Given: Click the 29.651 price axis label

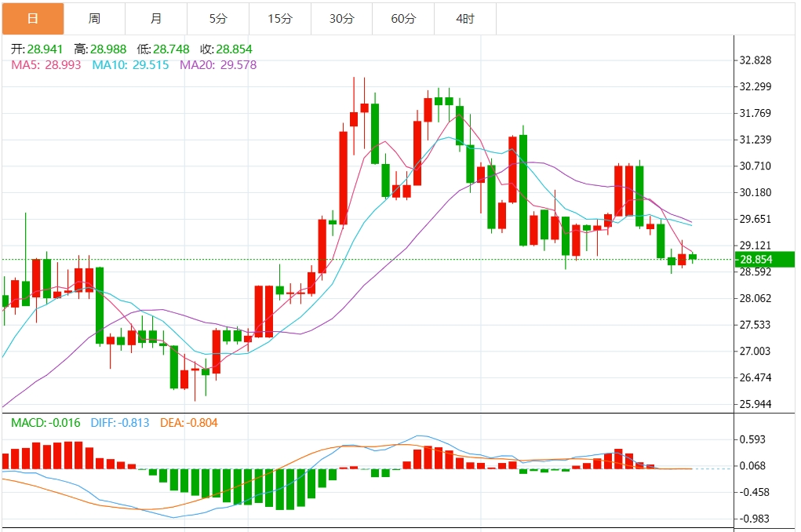Looking at the screenshot, I should click(x=755, y=219).
